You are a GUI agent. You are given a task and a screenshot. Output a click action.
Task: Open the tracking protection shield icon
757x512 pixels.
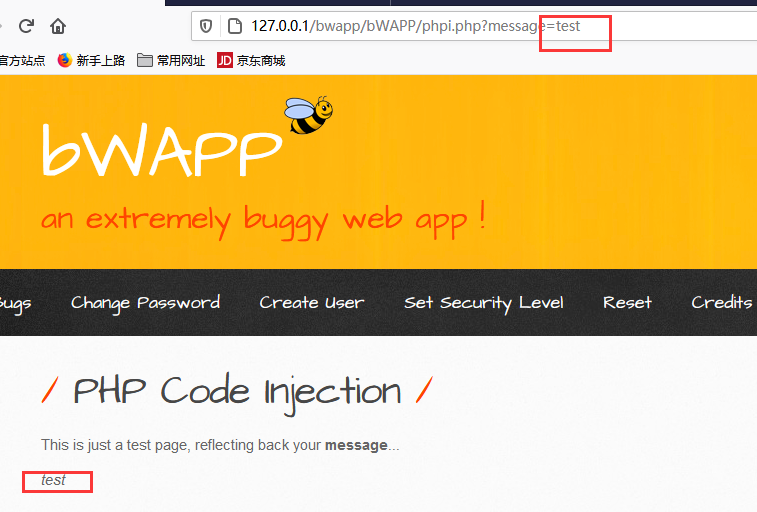[x=206, y=26]
